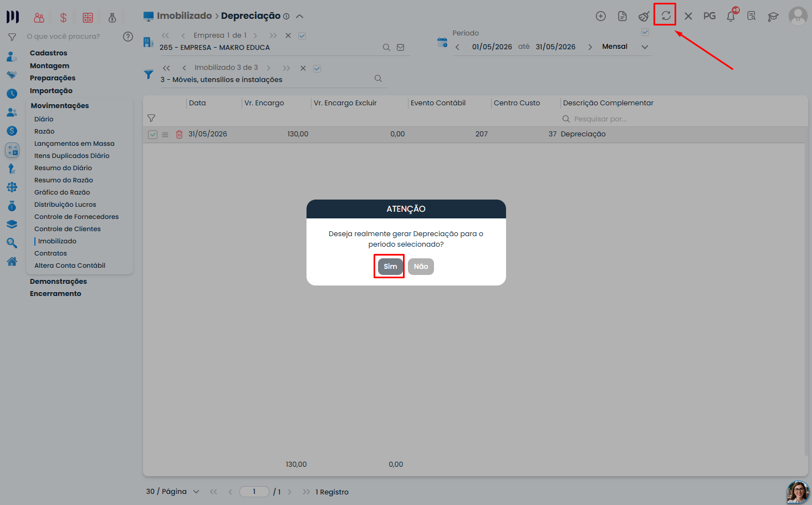Click the mail icon next to company field

click(401, 48)
